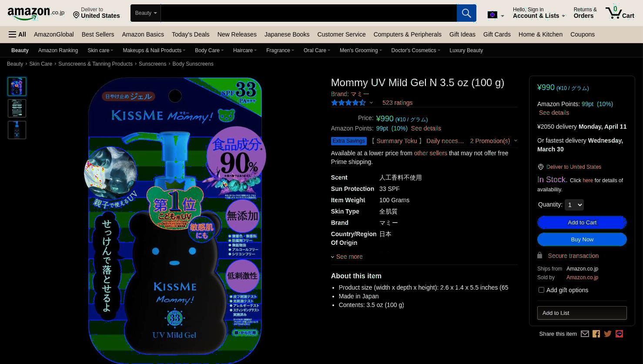The height and width of the screenshot is (364, 643).
Task: Share this item on Facebook
Action: [596, 334]
